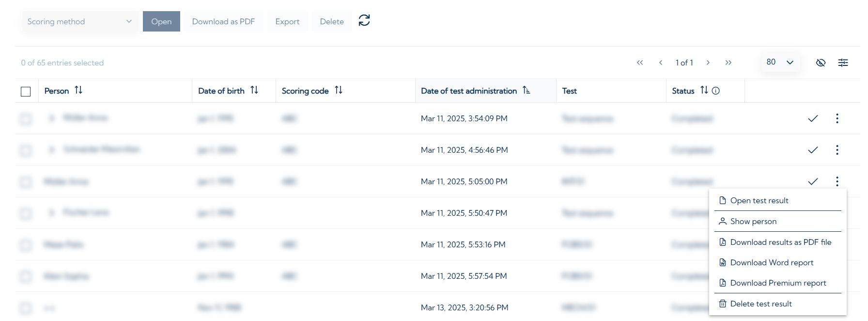Tick the select-all checkbox in header

coord(26,91)
